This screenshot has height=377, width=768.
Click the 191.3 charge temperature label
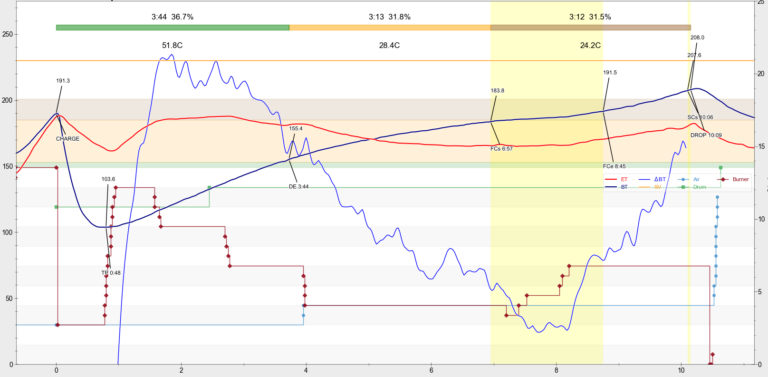(x=63, y=81)
